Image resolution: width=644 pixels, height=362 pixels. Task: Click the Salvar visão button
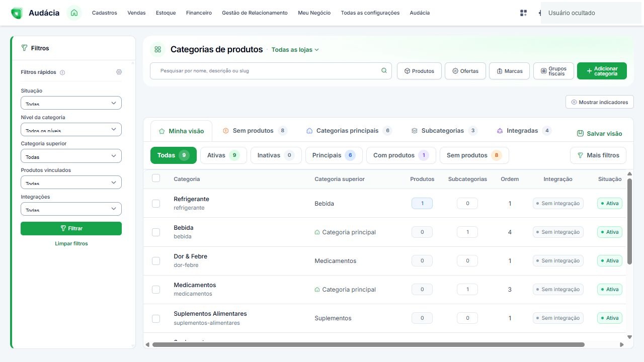point(599,134)
